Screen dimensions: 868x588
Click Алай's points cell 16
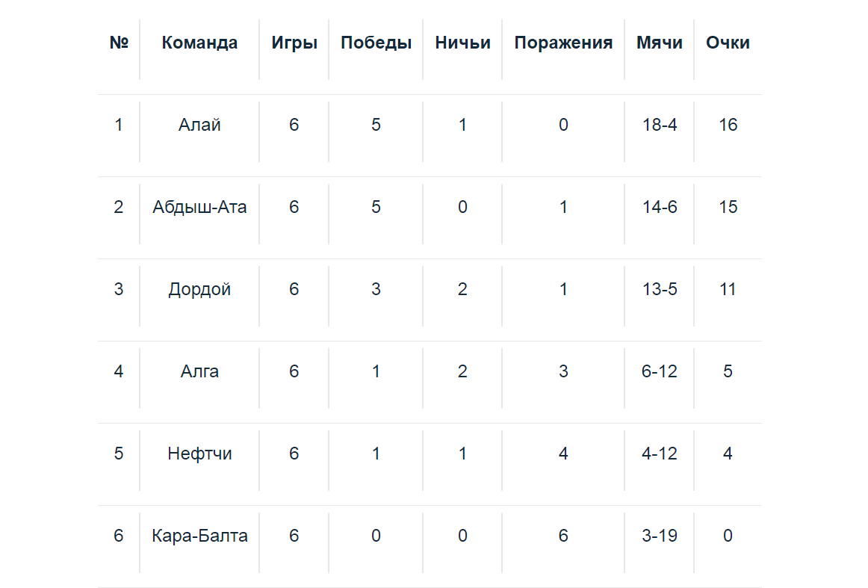[x=728, y=125]
